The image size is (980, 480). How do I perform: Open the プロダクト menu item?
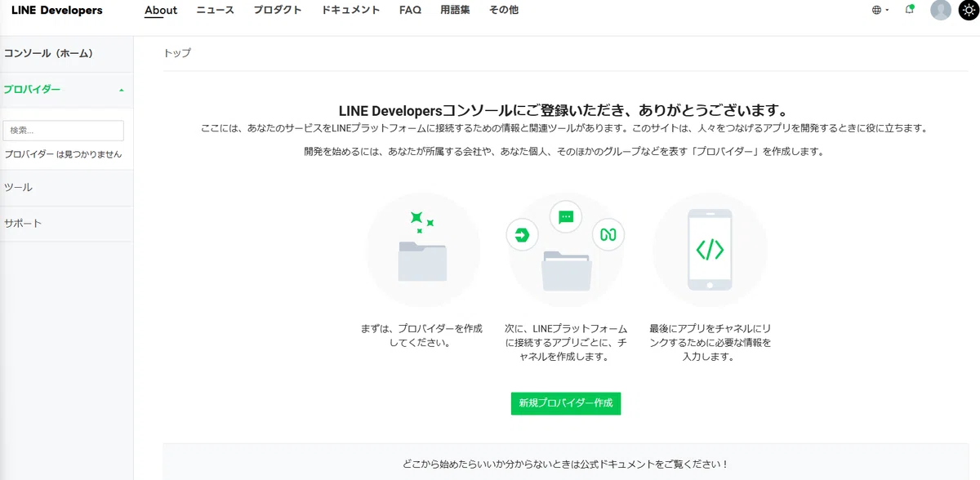point(278,11)
